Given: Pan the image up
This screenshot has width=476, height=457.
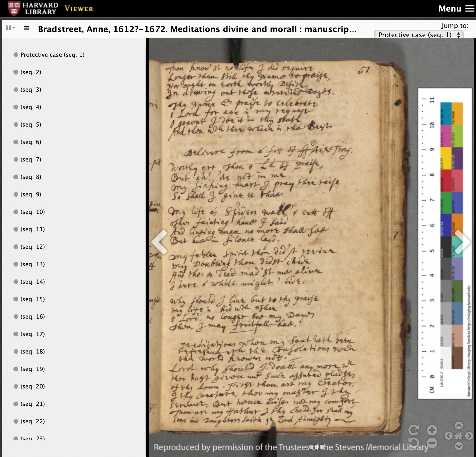Looking at the screenshot, I should [459, 426].
